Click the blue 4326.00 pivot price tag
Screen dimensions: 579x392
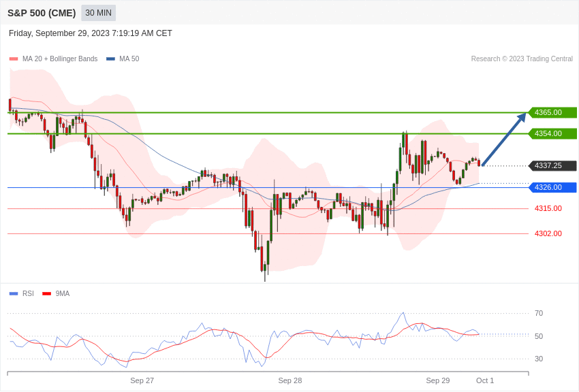pyautogui.click(x=552, y=187)
